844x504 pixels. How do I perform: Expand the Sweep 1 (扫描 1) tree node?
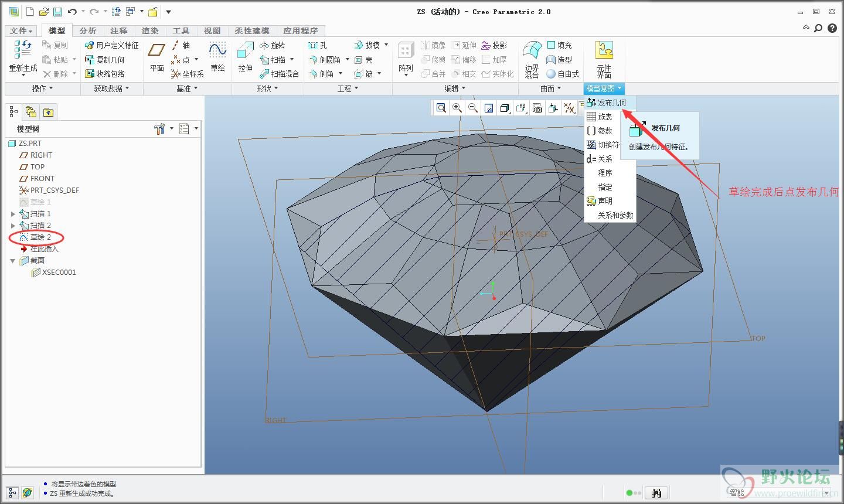pyautogui.click(x=13, y=214)
